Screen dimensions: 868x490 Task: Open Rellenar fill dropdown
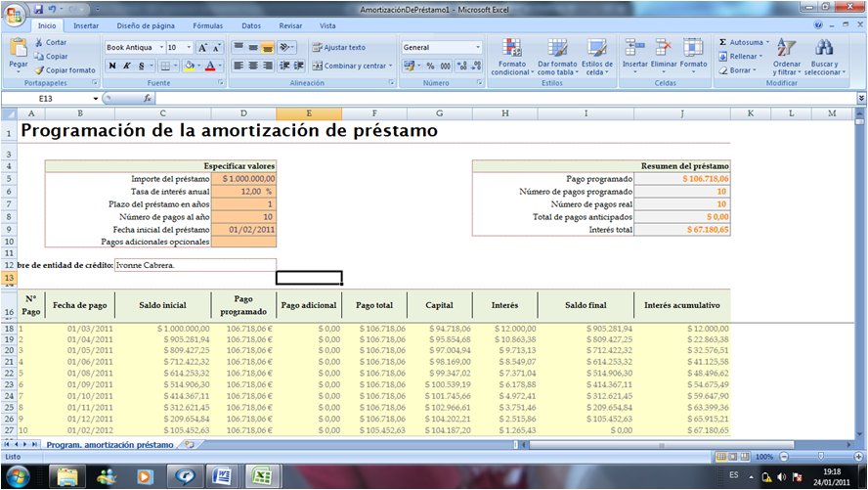click(x=741, y=56)
